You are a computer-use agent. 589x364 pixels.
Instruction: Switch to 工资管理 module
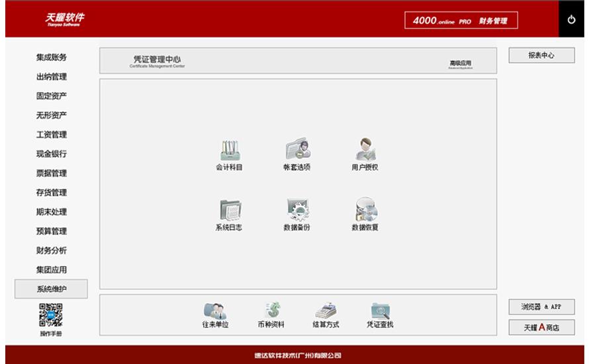[x=51, y=135]
